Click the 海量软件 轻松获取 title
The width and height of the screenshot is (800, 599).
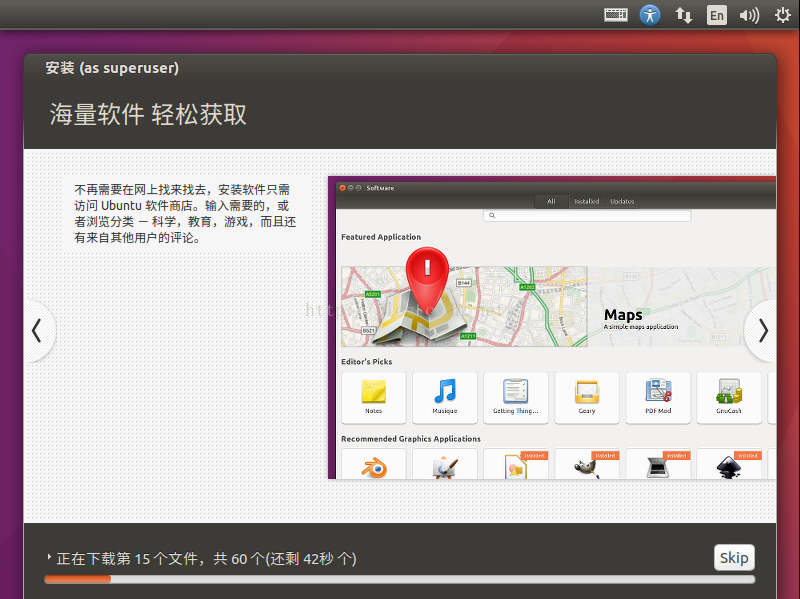[x=148, y=114]
